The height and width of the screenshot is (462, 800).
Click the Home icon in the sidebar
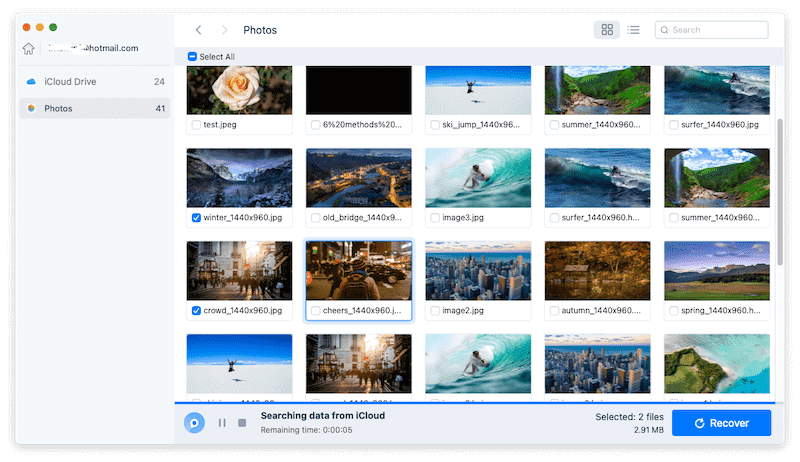pos(29,48)
